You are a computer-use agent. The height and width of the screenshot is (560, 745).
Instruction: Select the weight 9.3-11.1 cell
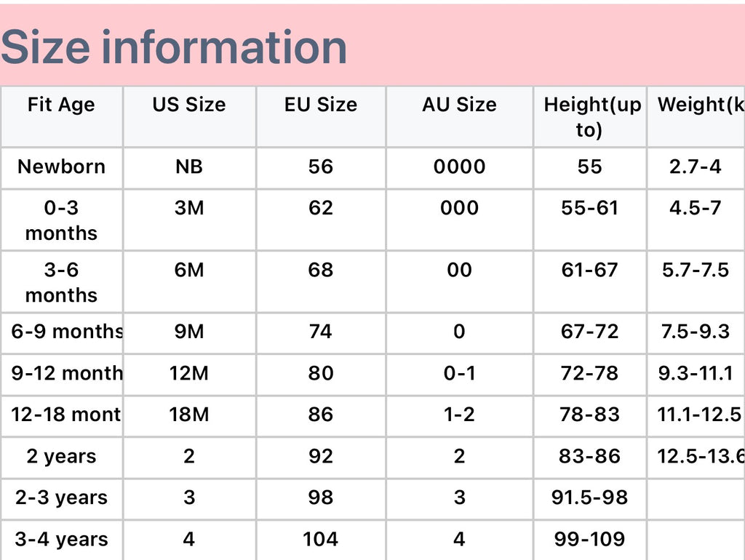coord(696,373)
